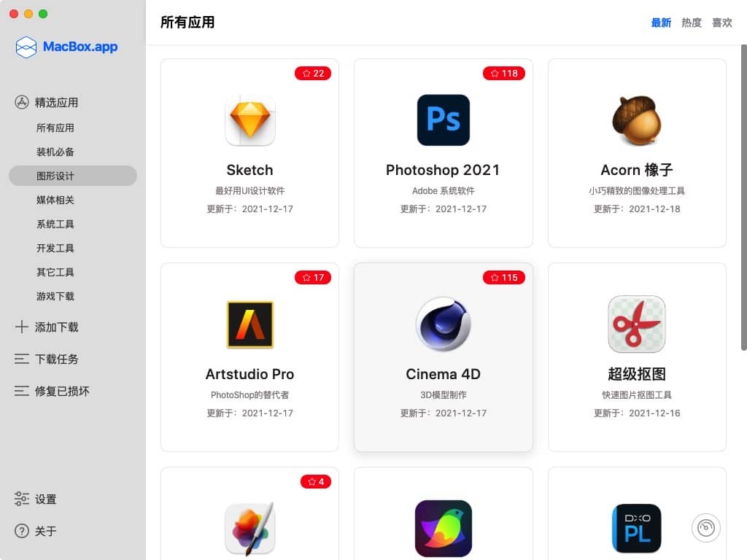Open the Acorn acorn app icon

[x=636, y=120]
